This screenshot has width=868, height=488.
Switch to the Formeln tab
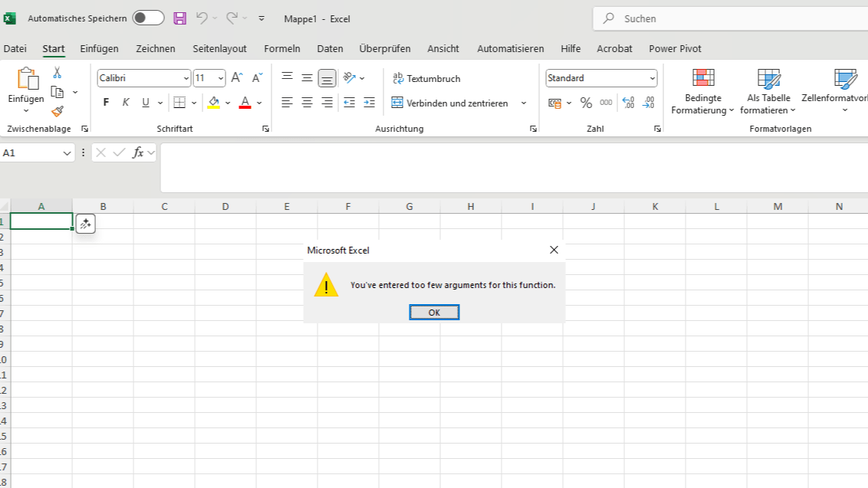281,48
